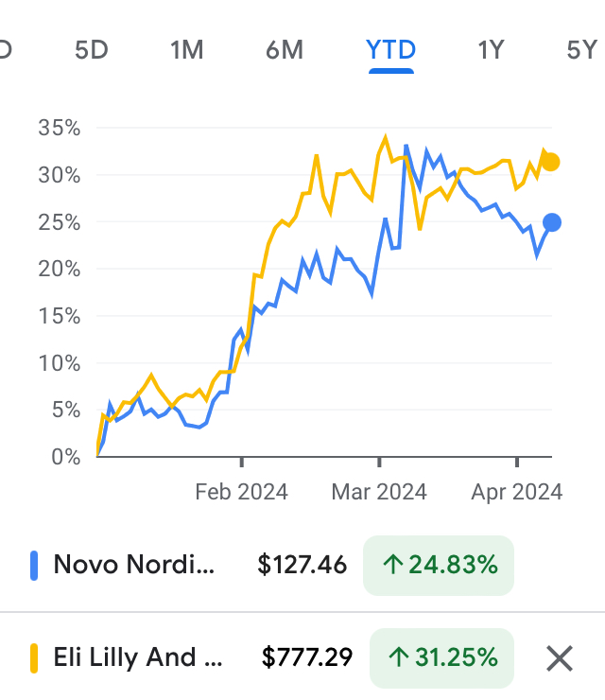Click the 20% y-axis label
The height and width of the screenshot is (700, 605).
(x=60, y=270)
